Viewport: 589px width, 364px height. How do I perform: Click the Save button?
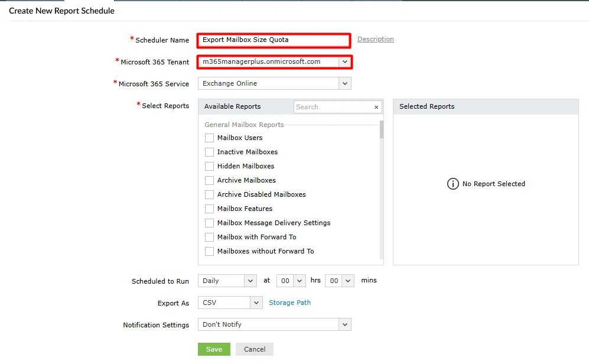pyautogui.click(x=213, y=349)
